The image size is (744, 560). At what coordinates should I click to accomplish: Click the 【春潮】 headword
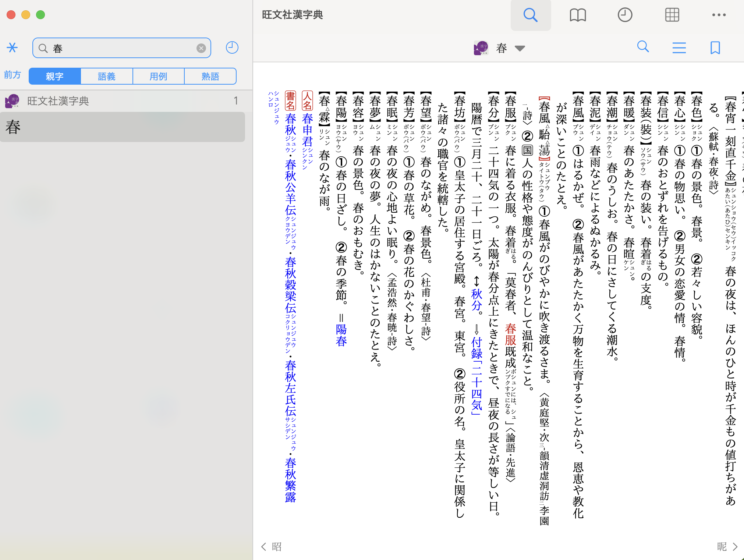tap(612, 107)
